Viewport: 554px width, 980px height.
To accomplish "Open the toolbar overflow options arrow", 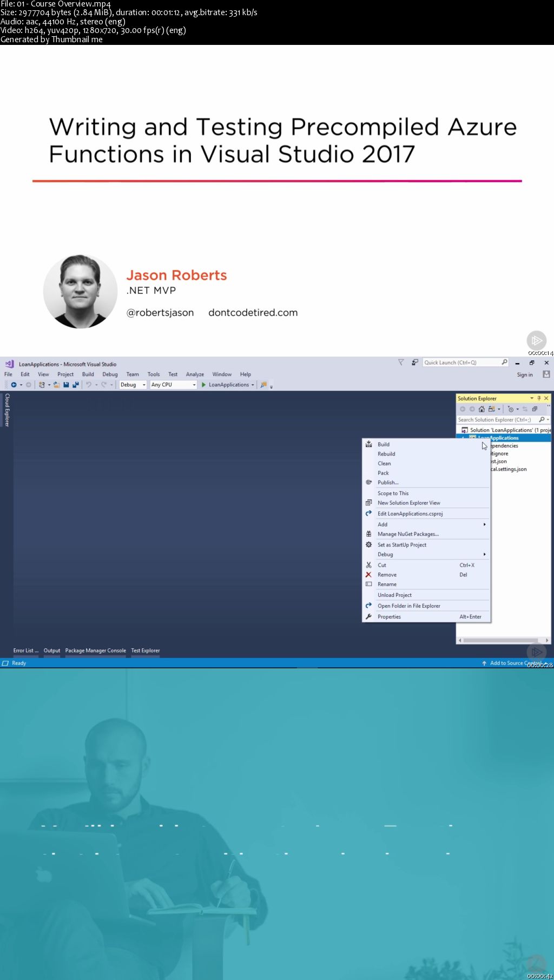I will pos(271,386).
